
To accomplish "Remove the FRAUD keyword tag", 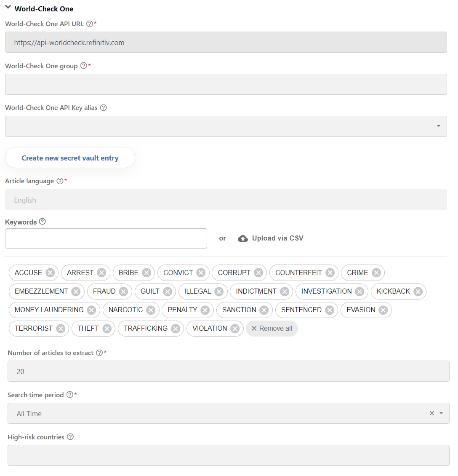I will (x=123, y=291).
